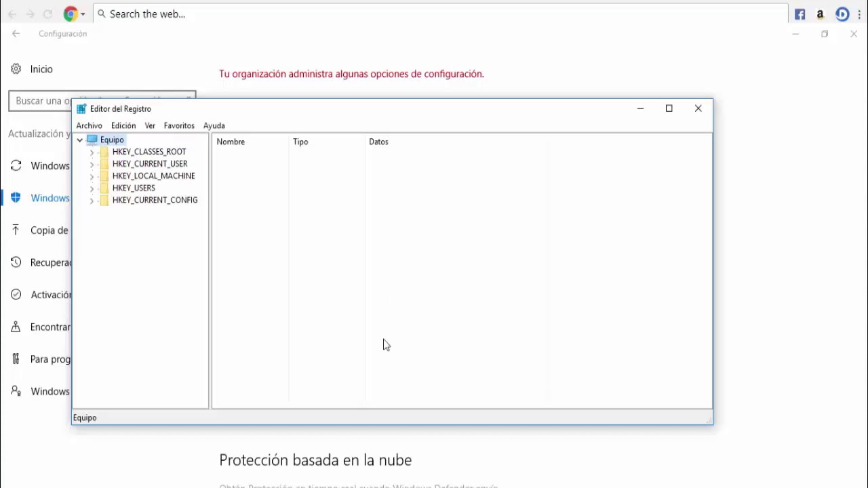This screenshot has height=488, width=868.
Task: Click the Inicio gear icon in Configuración
Action: 16,69
